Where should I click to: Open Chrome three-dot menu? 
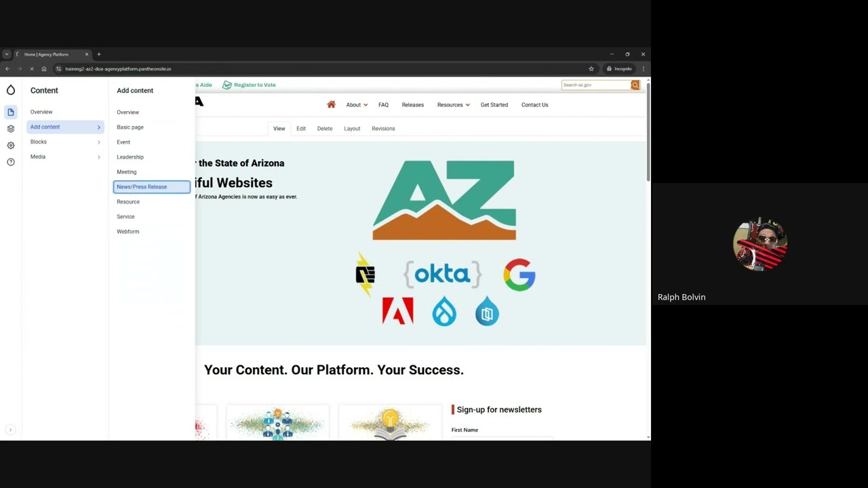(x=643, y=68)
